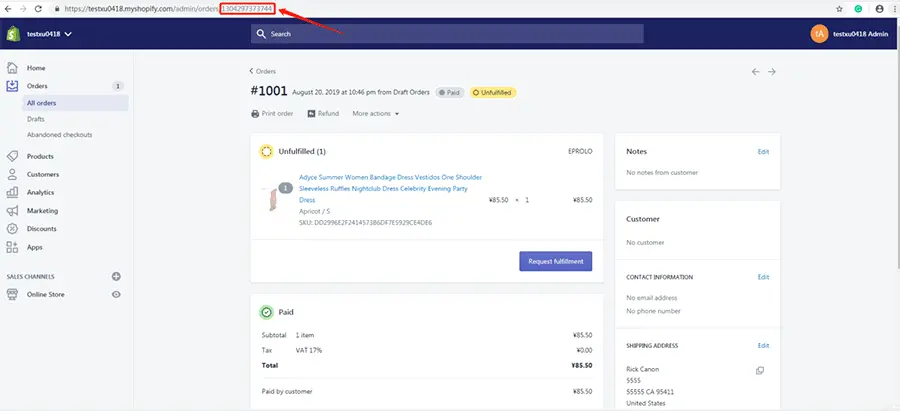Open Home from the sidebar icon
The image size is (900, 411).
pos(12,68)
